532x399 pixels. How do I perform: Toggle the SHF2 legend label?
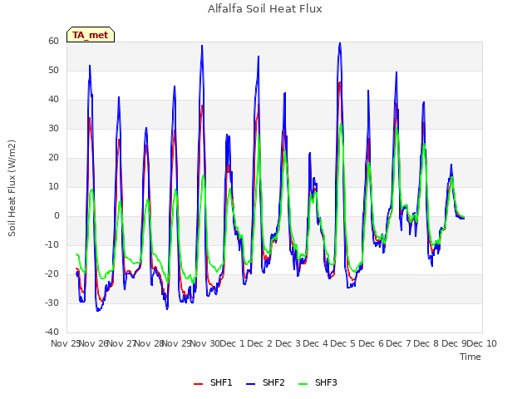tap(273, 382)
